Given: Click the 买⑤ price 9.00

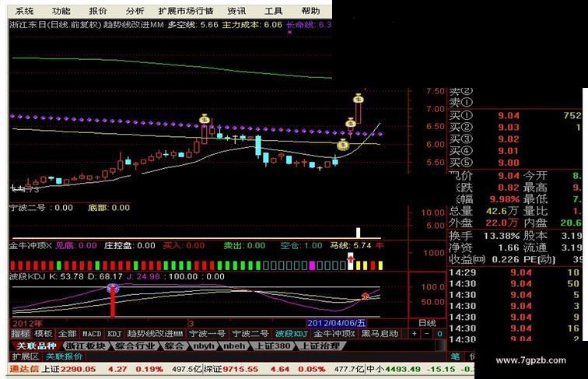Looking at the screenshot, I should pyautogui.click(x=509, y=163).
